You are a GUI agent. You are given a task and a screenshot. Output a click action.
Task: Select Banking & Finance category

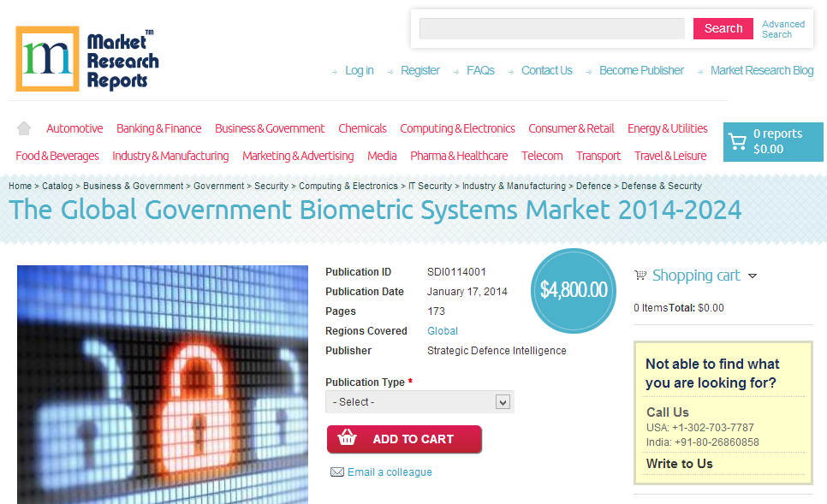click(x=158, y=128)
